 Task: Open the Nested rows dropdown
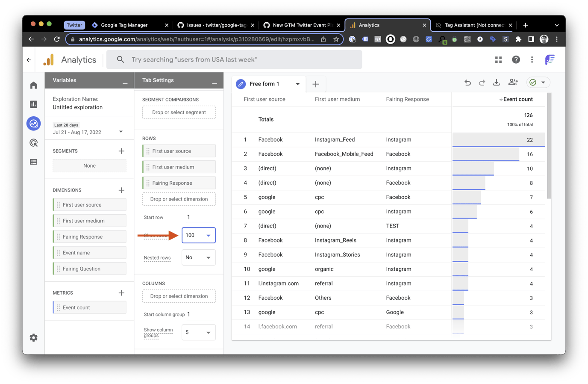coord(199,257)
